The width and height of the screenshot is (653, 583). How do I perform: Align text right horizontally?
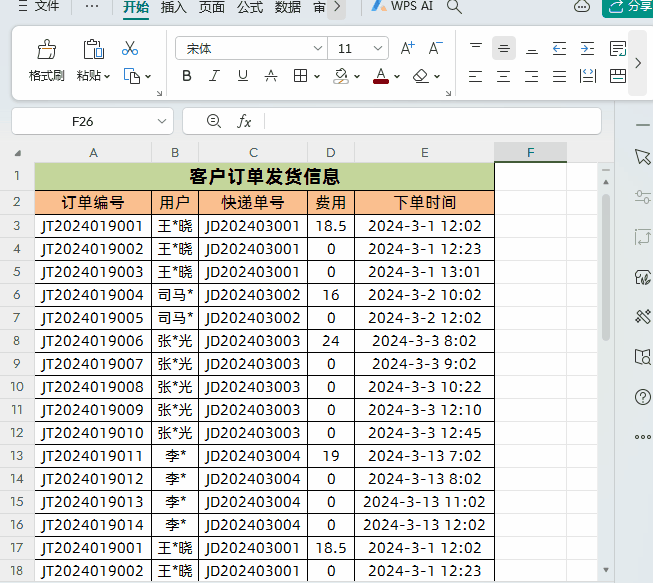click(x=531, y=76)
